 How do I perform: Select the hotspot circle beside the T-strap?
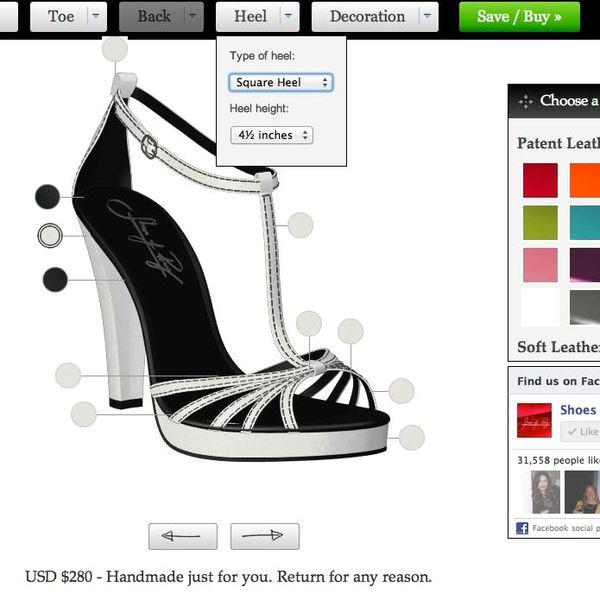300,225
